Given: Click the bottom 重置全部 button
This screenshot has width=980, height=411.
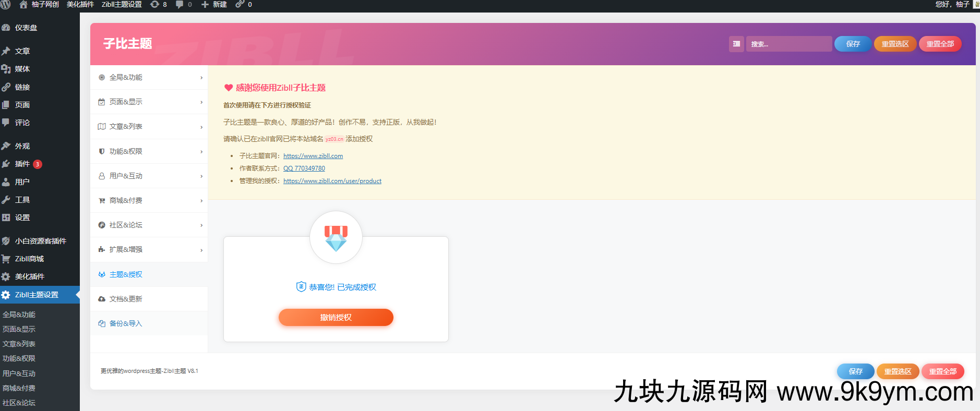Looking at the screenshot, I should coord(943,371).
